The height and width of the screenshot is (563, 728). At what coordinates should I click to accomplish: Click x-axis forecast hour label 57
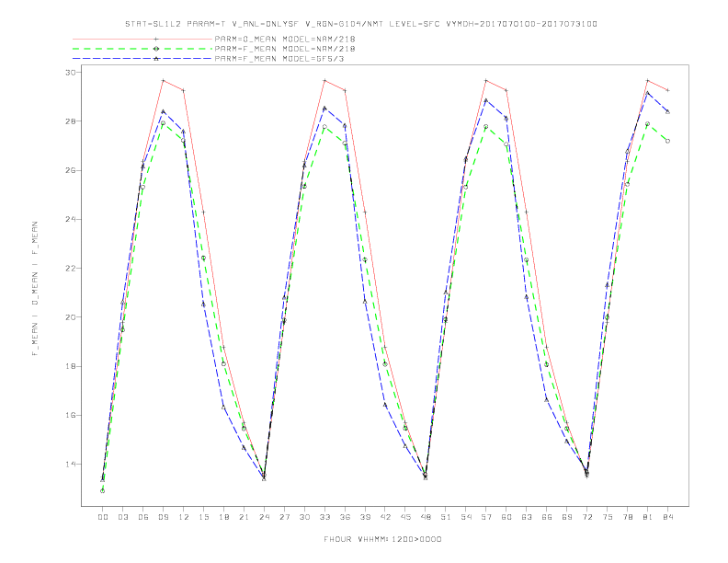pyautogui.click(x=486, y=517)
